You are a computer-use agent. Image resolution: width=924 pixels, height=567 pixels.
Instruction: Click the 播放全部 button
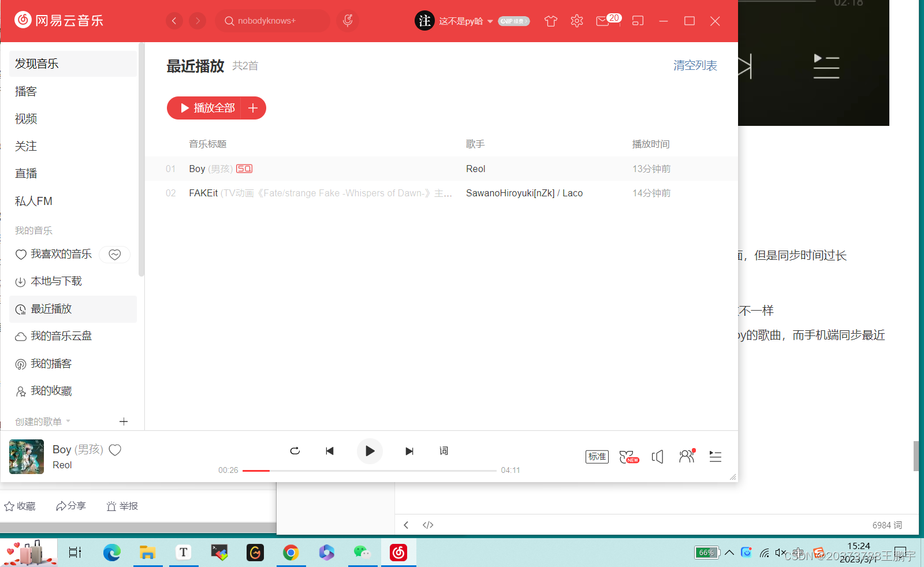tap(205, 108)
